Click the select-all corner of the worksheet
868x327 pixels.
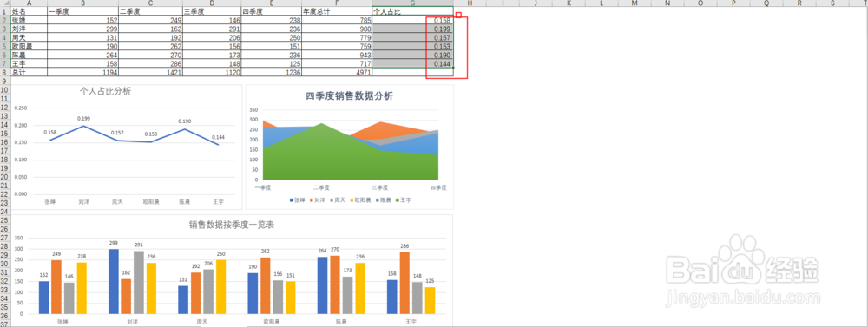coord(5,3)
